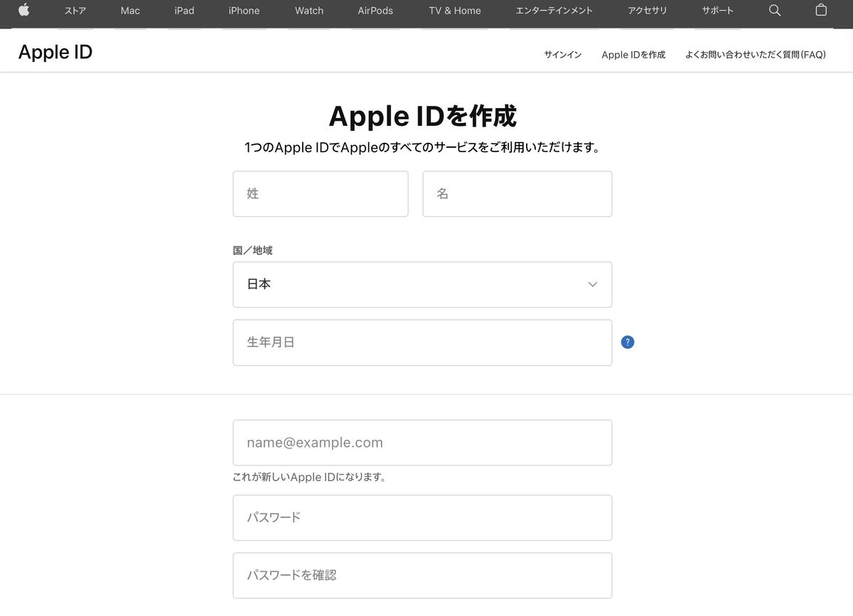Open the アクセサリ menu item

click(646, 11)
